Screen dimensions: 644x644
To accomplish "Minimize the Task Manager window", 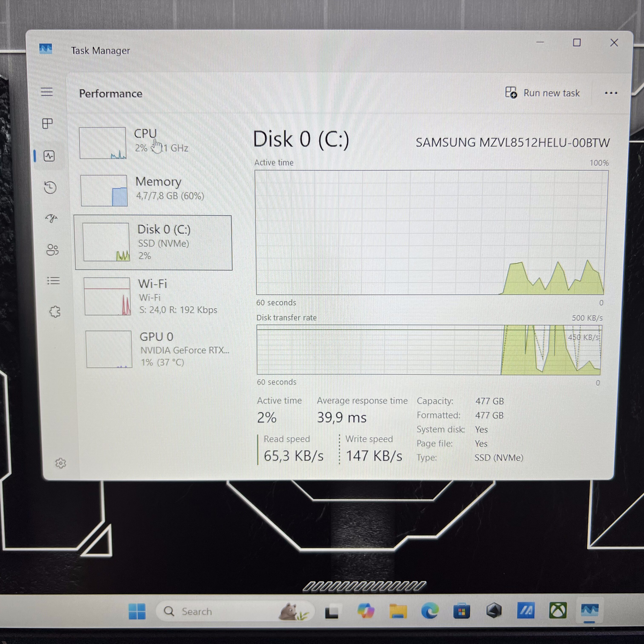I will pos(540,42).
